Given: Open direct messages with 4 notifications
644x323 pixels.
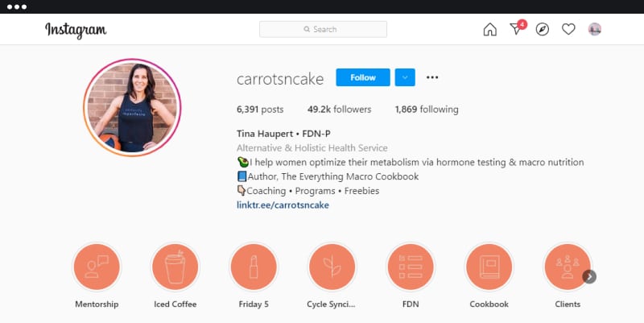Looking at the screenshot, I should pyautogui.click(x=517, y=28).
